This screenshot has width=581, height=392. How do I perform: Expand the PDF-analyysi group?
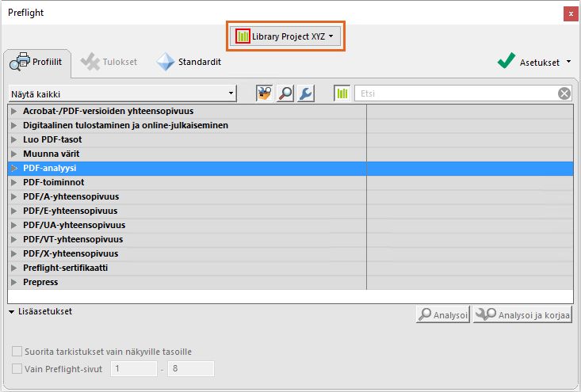coord(14,168)
